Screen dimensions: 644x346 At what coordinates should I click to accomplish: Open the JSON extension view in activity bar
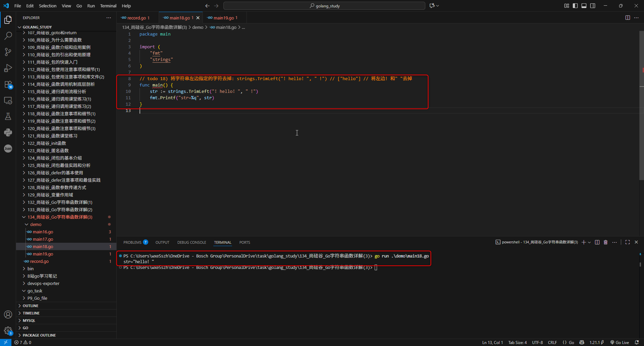(x=8, y=149)
